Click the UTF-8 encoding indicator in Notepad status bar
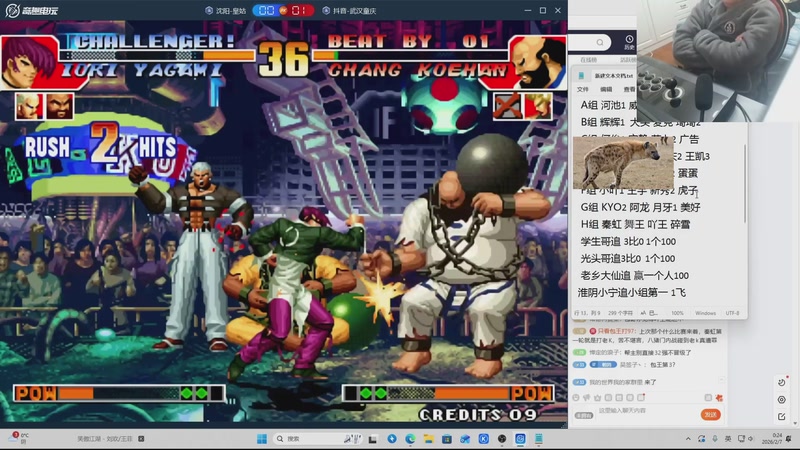The image size is (800, 450). click(732, 313)
